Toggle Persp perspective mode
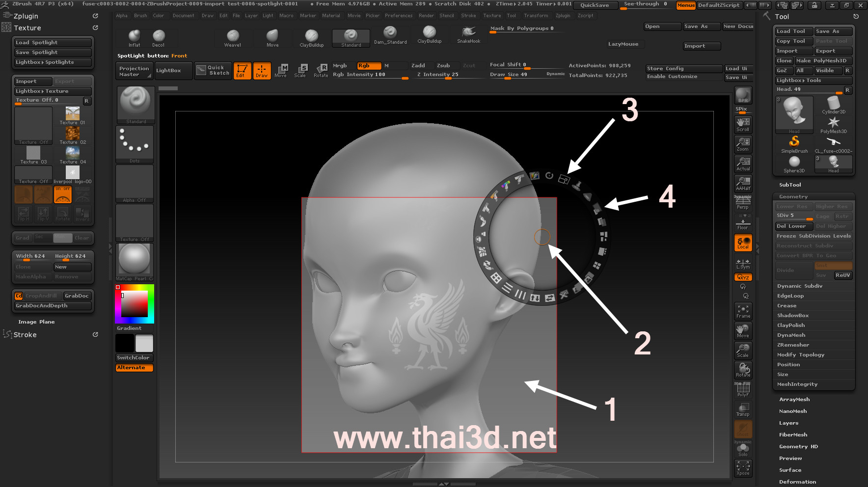868x487 pixels. (743, 203)
